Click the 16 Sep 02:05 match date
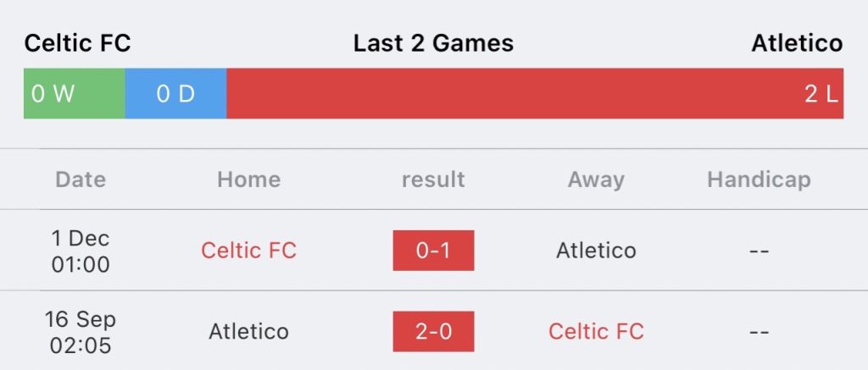868x370 pixels. [81, 332]
